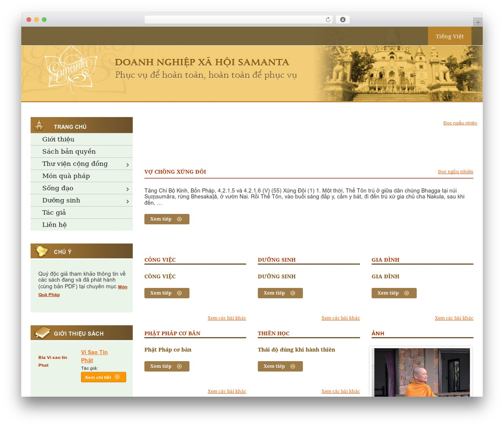
Task: Open the Thái độ đúng khi hành thiền title
Action: (296, 350)
